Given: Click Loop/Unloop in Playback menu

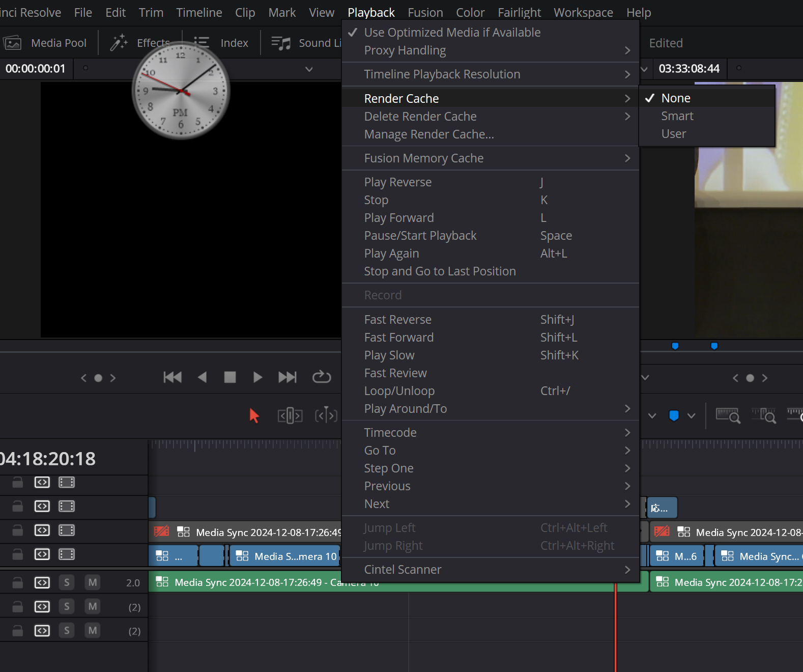Looking at the screenshot, I should (399, 391).
